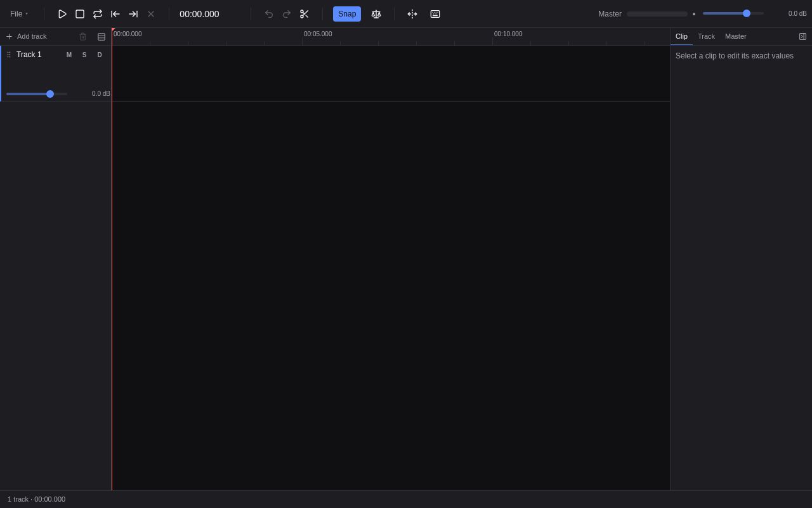Click the status text '1 track · 00:00.000'

point(36,499)
